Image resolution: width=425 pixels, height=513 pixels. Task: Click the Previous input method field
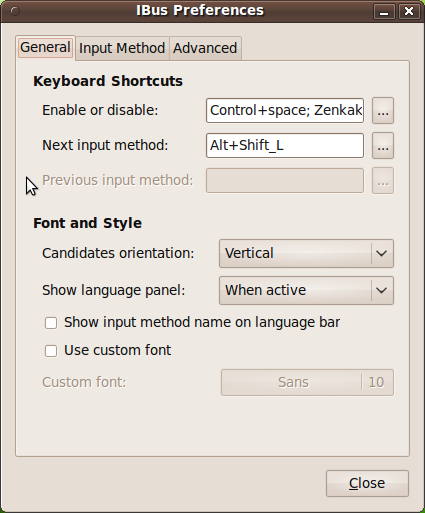click(285, 181)
